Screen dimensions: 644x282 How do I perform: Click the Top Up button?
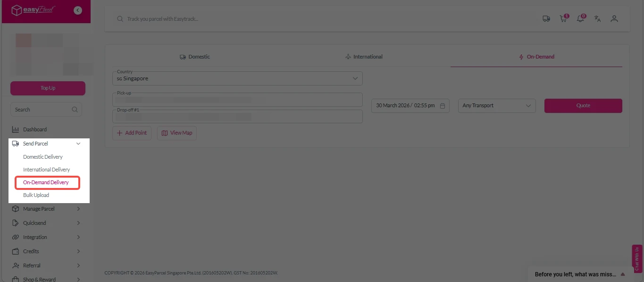coord(48,88)
